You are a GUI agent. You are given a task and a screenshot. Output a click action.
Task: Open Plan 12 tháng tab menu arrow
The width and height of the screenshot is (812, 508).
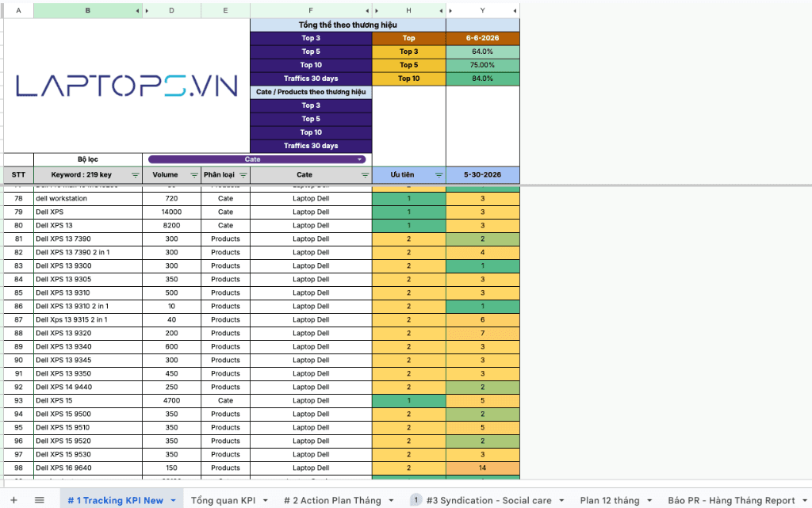[649, 501]
